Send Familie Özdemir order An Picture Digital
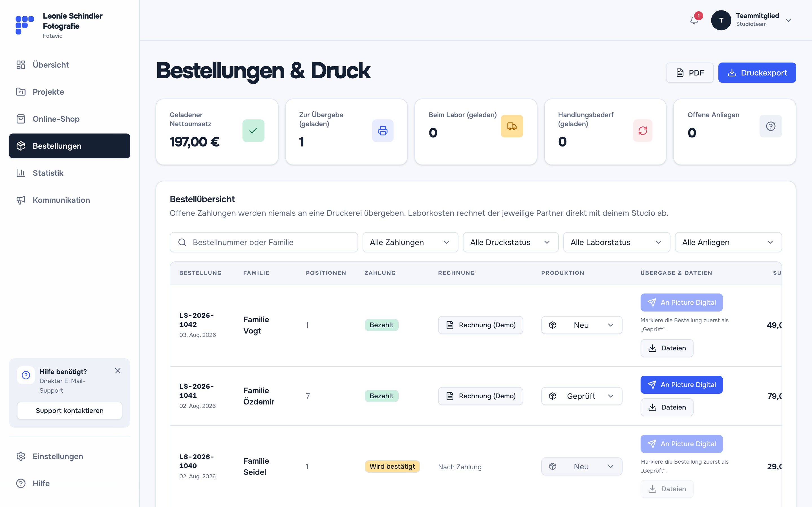This screenshot has height=507, width=812. point(681,384)
